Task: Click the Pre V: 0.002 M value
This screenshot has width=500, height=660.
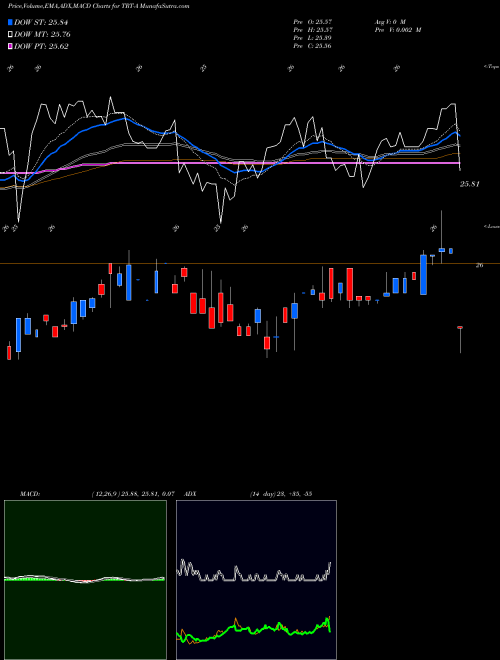Action: pos(398,30)
